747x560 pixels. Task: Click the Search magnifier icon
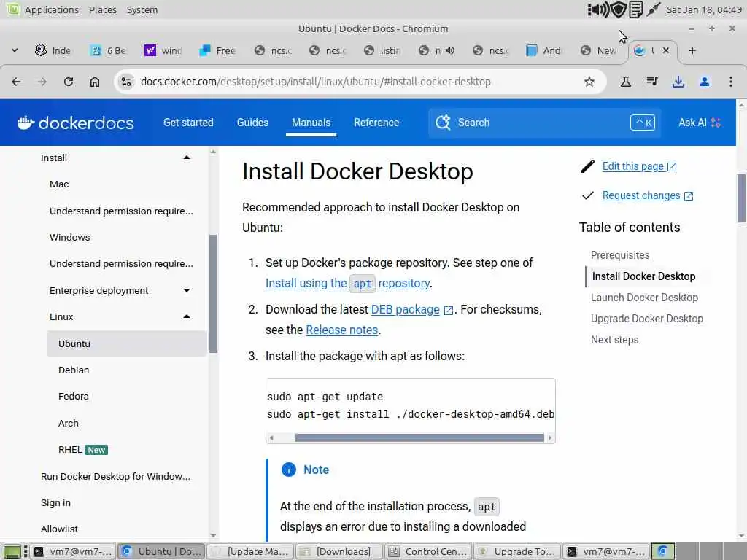point(443,122)
